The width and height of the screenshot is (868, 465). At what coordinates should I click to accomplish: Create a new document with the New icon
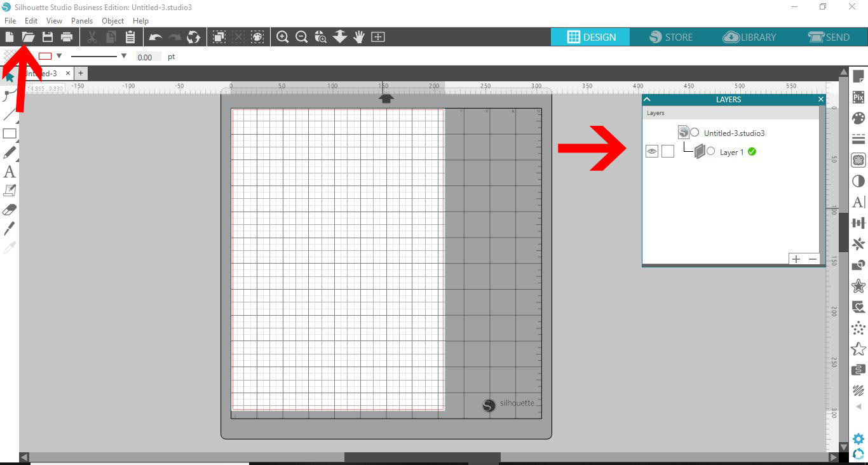10,37
